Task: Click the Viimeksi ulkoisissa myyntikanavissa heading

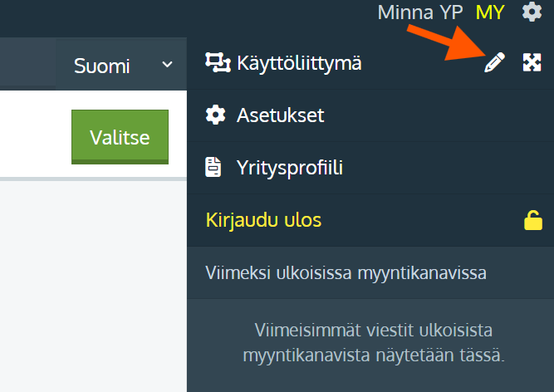Action: coord(346,272)
